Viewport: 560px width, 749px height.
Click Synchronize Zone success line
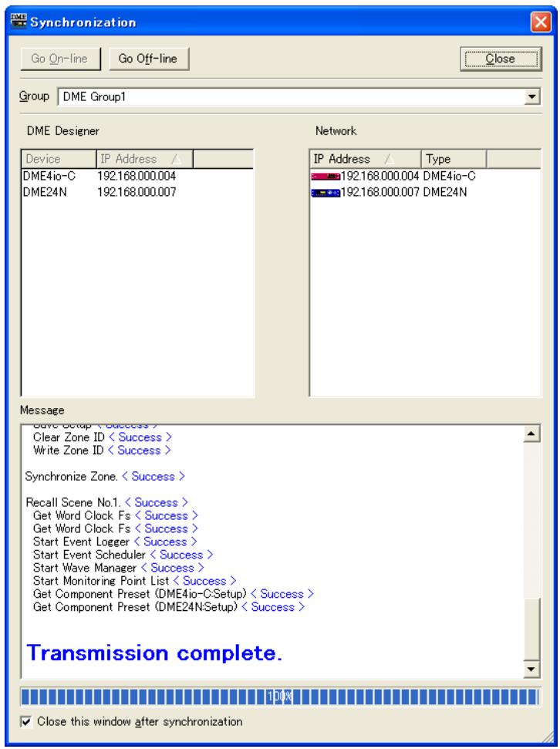(x=105, y=477)
